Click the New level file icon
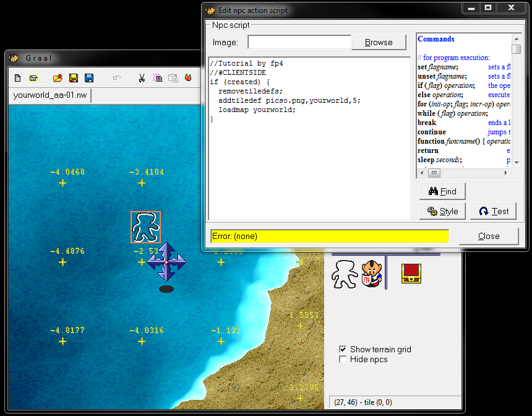Screen dimensions: 532x416 (x=17, y=78)
